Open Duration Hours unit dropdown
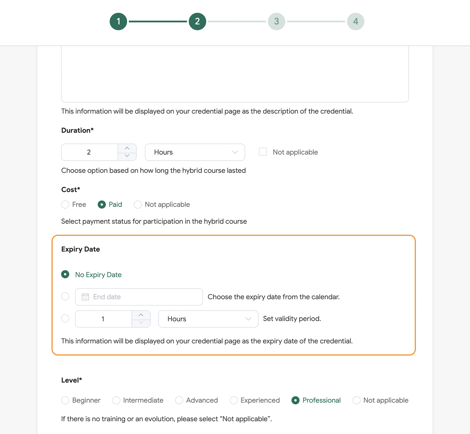 [195, 152]
